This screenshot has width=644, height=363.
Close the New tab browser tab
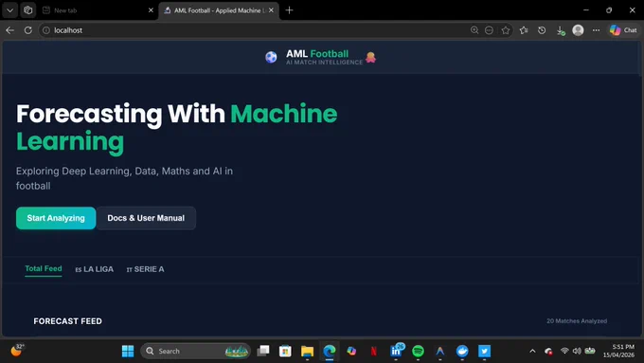coord(151,10)
